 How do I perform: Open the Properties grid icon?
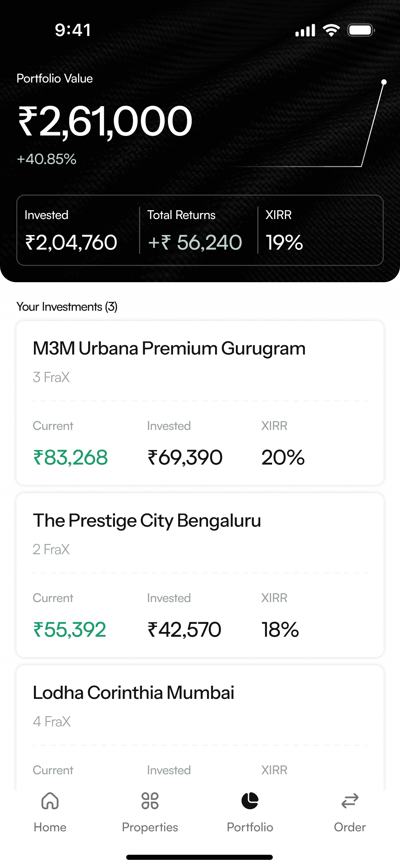click(x=150, y=801)
